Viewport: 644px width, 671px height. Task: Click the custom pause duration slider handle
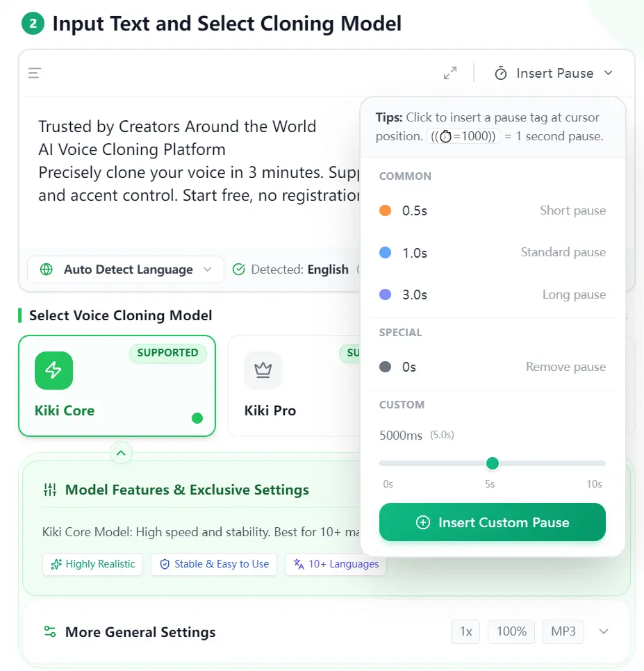pyautogui.click(x=493, y=463)
